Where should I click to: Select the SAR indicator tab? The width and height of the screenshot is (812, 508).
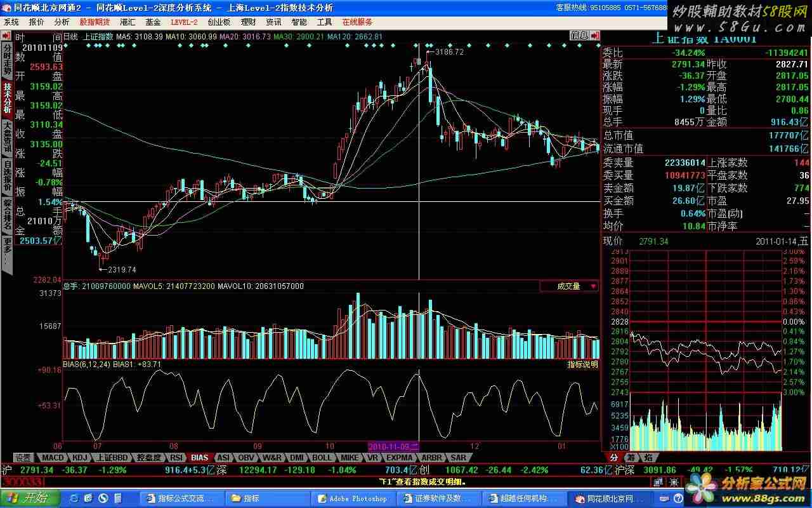pyautogui.click(x=458, y=457)
